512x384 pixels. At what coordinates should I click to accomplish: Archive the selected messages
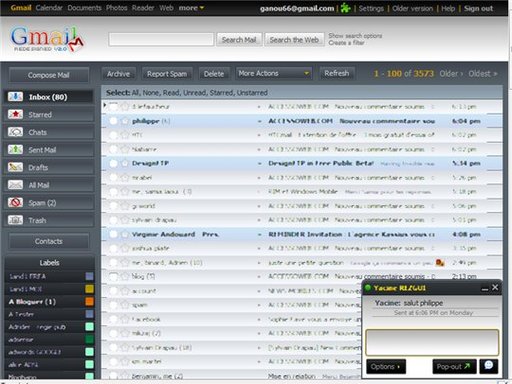click(x=118, y=74)
